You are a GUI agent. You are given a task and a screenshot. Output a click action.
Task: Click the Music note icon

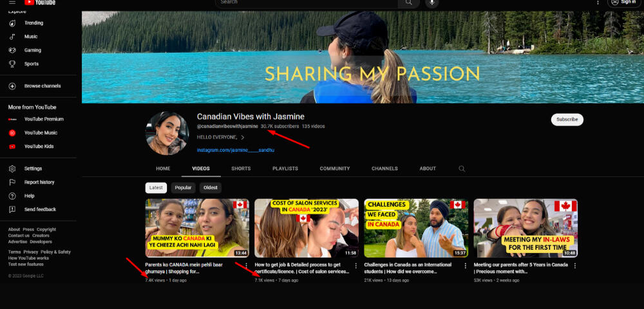coord(12,37)
